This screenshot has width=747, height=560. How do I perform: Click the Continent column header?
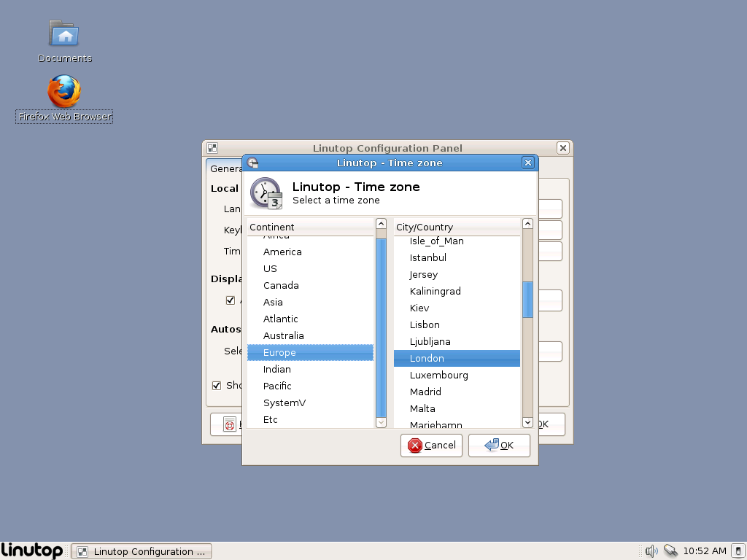click(x=310, y=227)
